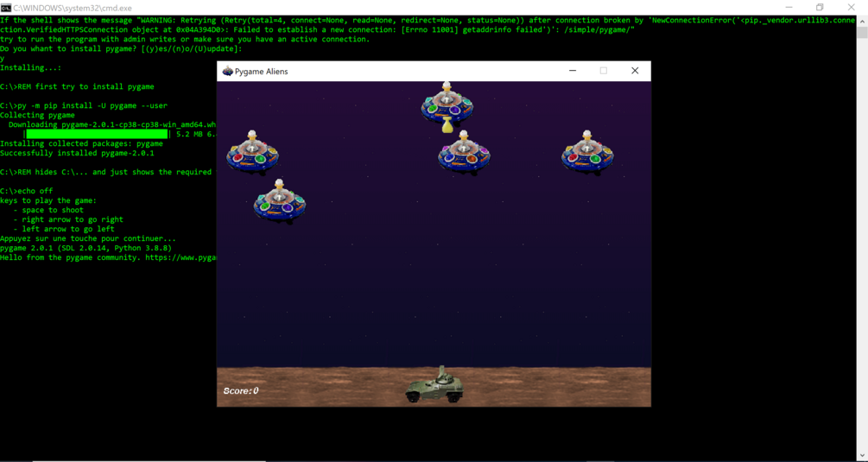Image resolution: width=868 pixels, height=462 pixels.
Task: Click the 'py -m pip install -U pygame --user' line
Action: coord(84,105)
